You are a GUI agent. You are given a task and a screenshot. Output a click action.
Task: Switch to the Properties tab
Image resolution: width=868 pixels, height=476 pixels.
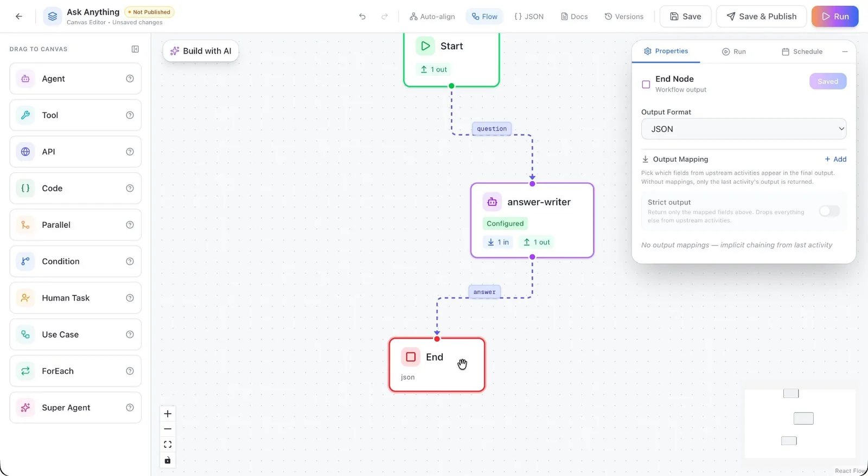666,51
